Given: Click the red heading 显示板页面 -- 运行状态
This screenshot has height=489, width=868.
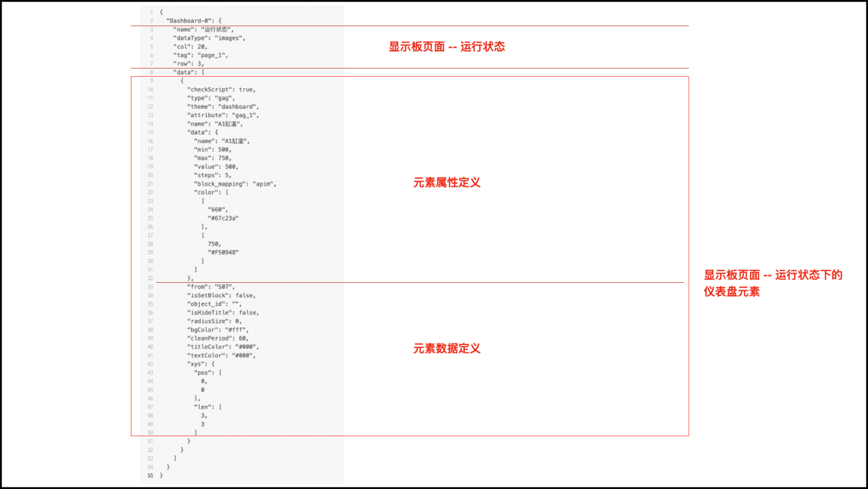Looking at the screenshot, I should (446, 47).
